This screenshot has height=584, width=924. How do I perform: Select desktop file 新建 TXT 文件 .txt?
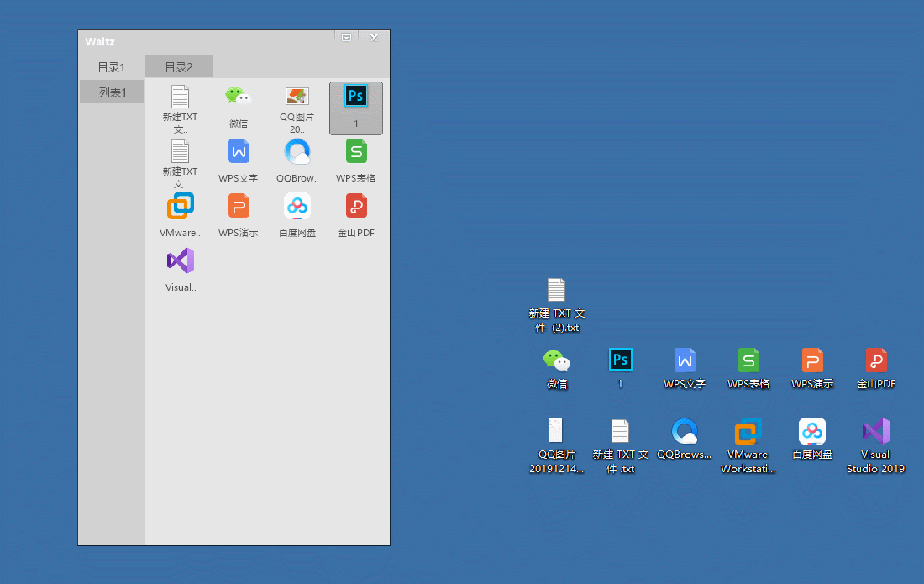click(620, 446)
